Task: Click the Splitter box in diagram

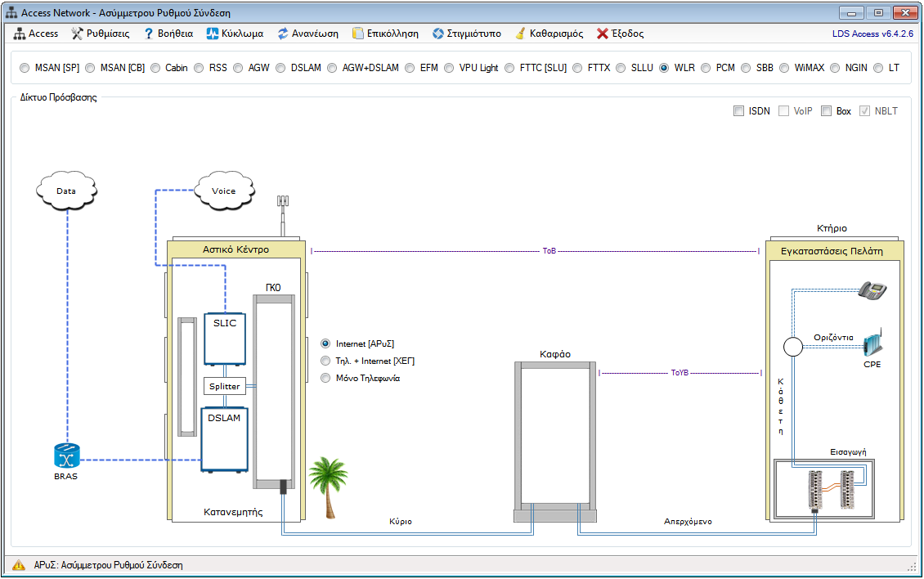Action: pyautogui.click(x=224, y=386)
